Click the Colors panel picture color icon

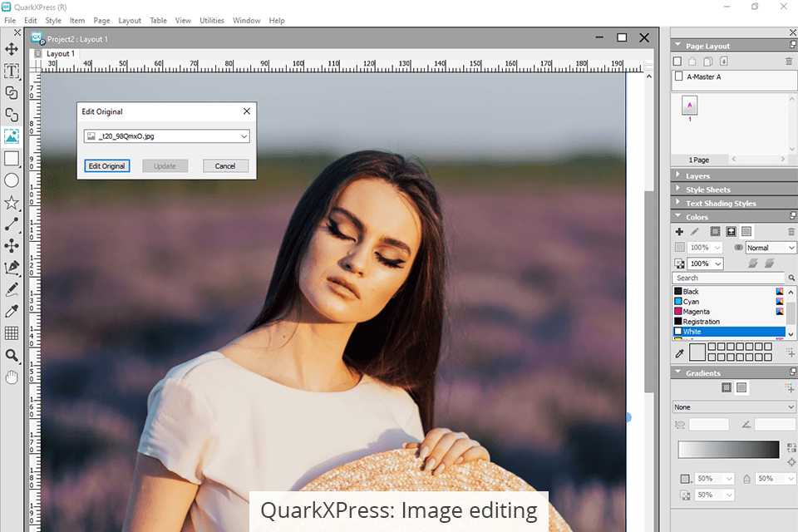point(731,232)
